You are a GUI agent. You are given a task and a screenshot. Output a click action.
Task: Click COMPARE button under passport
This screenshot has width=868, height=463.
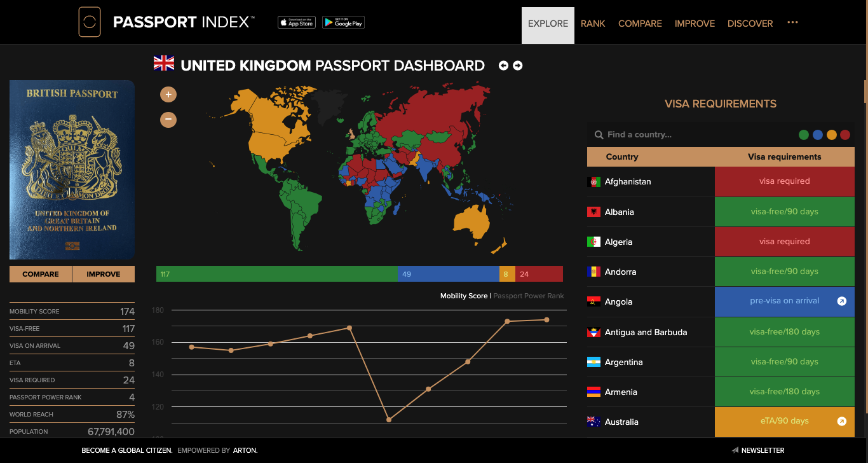(x=41, y=274)
